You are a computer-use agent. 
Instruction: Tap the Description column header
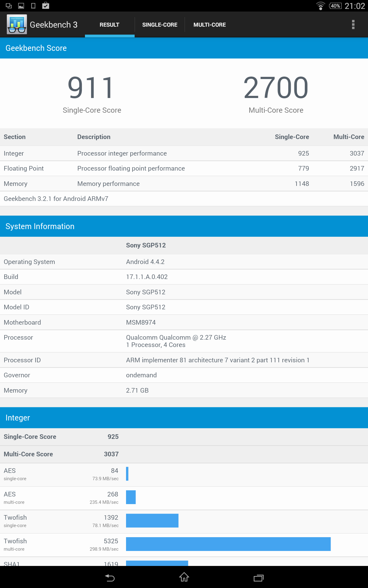click(x=94, y=137)
